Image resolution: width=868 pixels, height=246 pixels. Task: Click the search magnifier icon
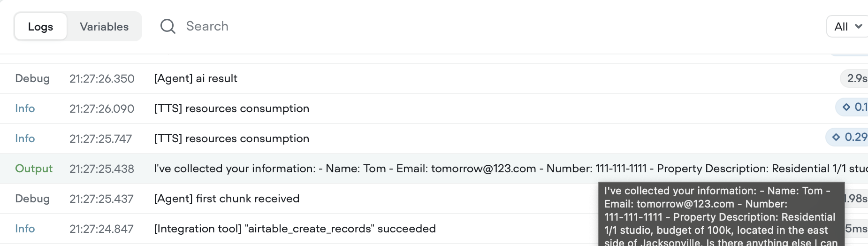pos(168,26)
